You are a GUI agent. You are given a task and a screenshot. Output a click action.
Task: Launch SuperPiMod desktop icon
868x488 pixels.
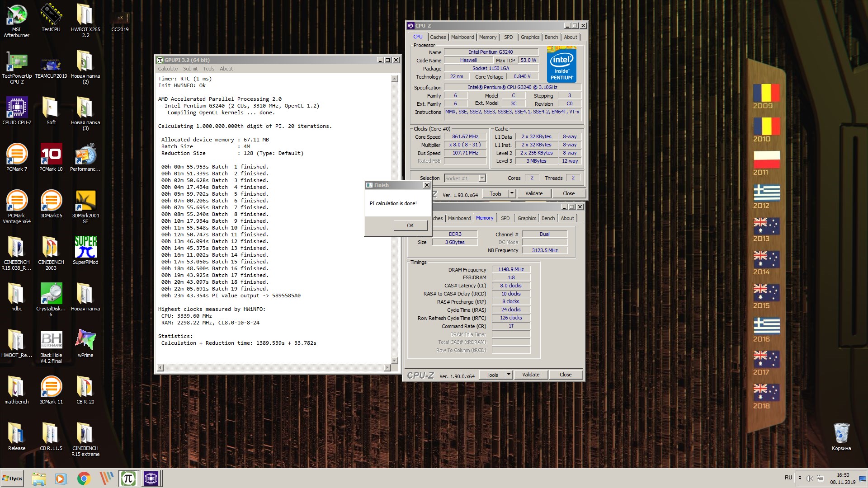pos(85,250)
